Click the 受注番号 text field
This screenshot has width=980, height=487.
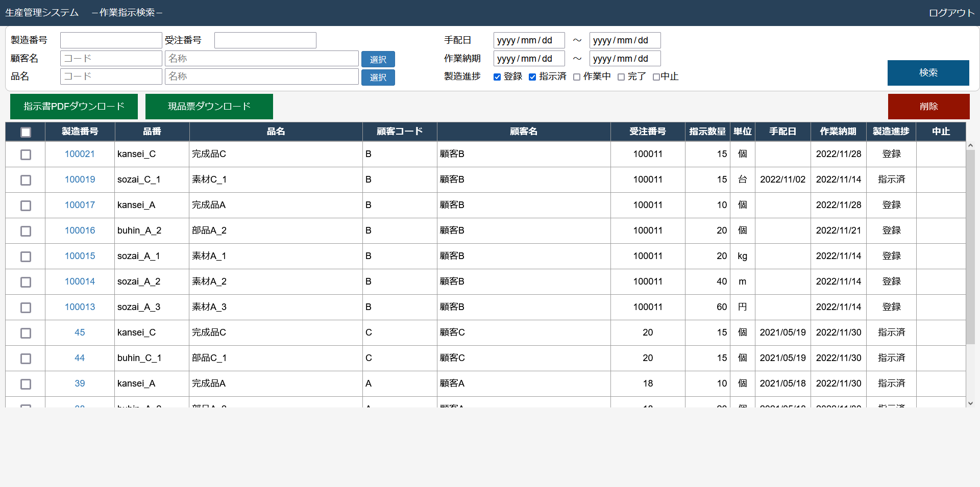point(265,40)
